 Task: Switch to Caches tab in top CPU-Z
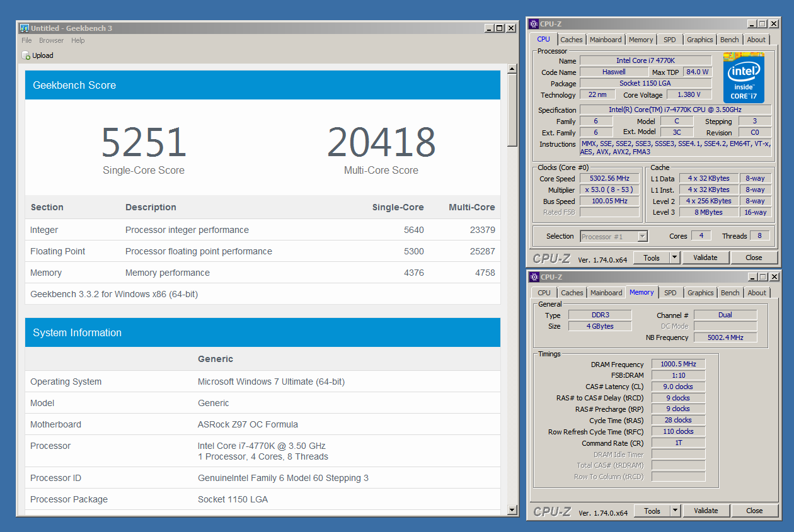point(572,40)
